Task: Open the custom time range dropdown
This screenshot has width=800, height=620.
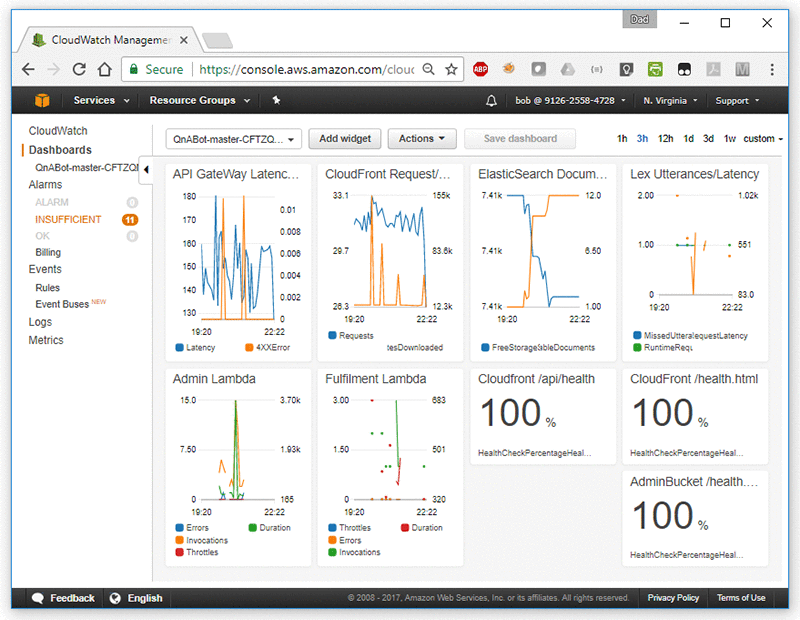Action: point(764,139)
